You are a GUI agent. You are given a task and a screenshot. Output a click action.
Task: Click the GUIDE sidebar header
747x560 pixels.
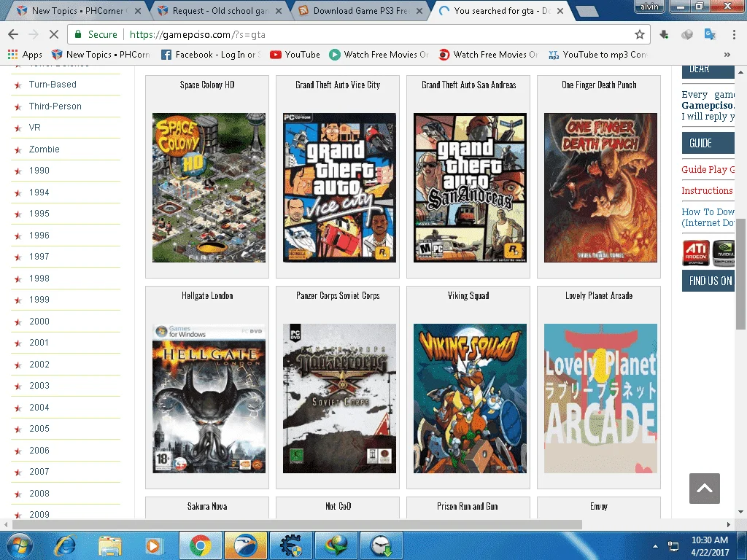(708, 143)
